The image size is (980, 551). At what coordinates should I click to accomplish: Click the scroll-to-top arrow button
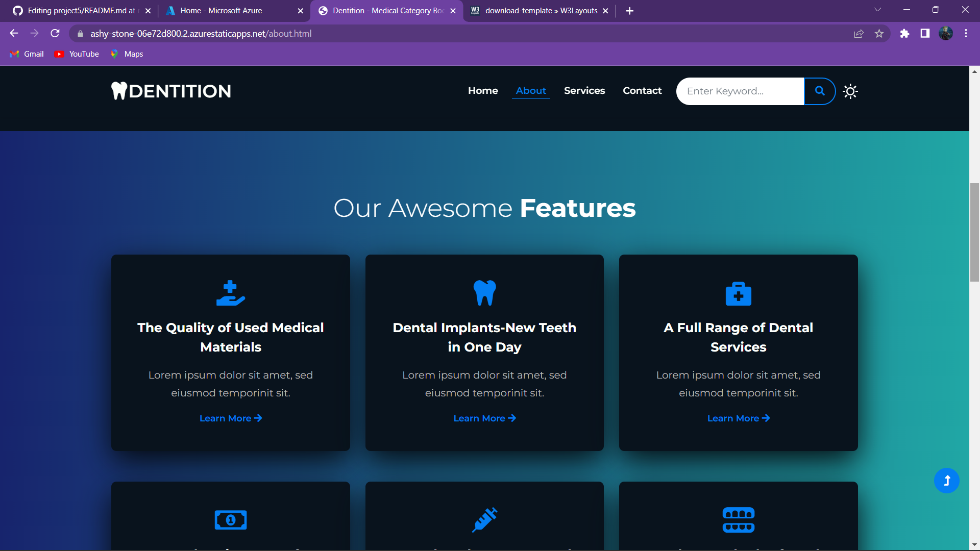click(946, 481)
